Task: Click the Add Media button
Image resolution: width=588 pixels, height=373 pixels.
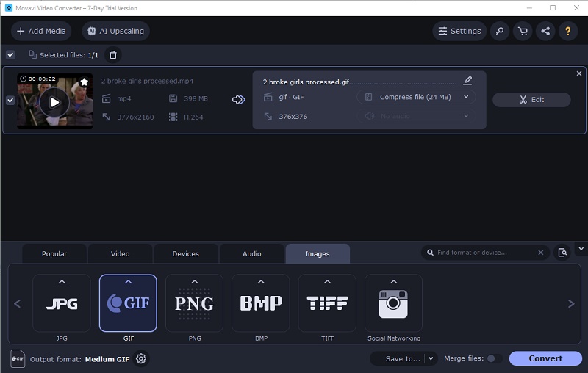Action: click(41, 31)
